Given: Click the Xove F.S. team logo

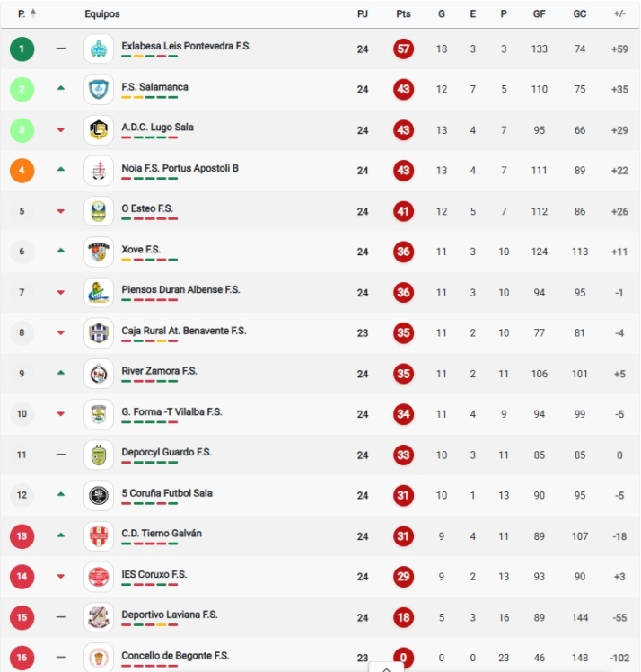Looking at the screenshot, I should click(x=99, y=252).
